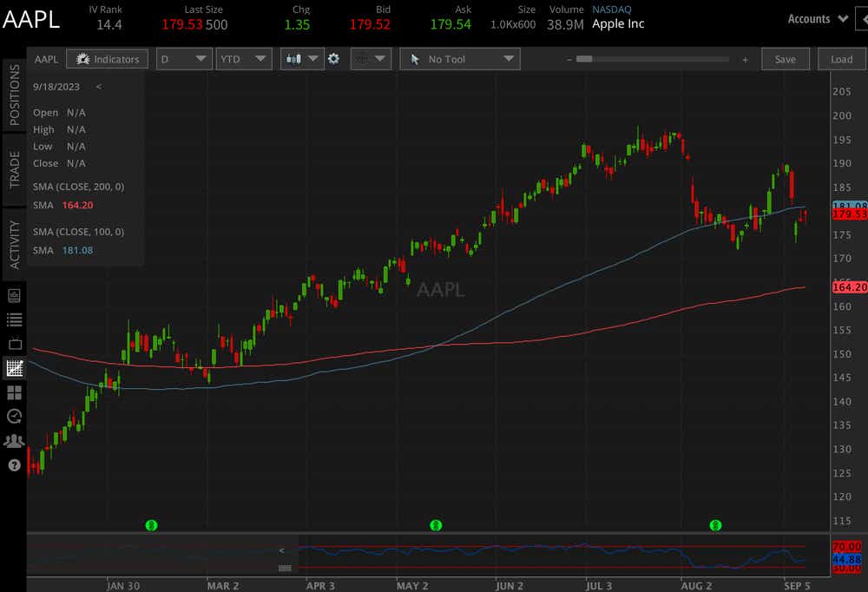Switch to the ACTIVITY tab
Screen dimensions: 868x592
pyautogui.click(x=15, y=244)
